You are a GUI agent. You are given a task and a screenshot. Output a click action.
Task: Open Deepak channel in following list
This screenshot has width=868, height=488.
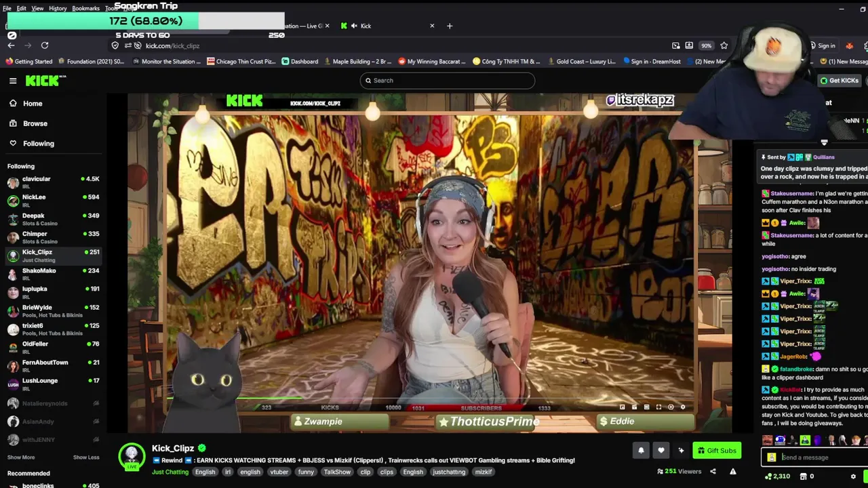tap(53, 219)
